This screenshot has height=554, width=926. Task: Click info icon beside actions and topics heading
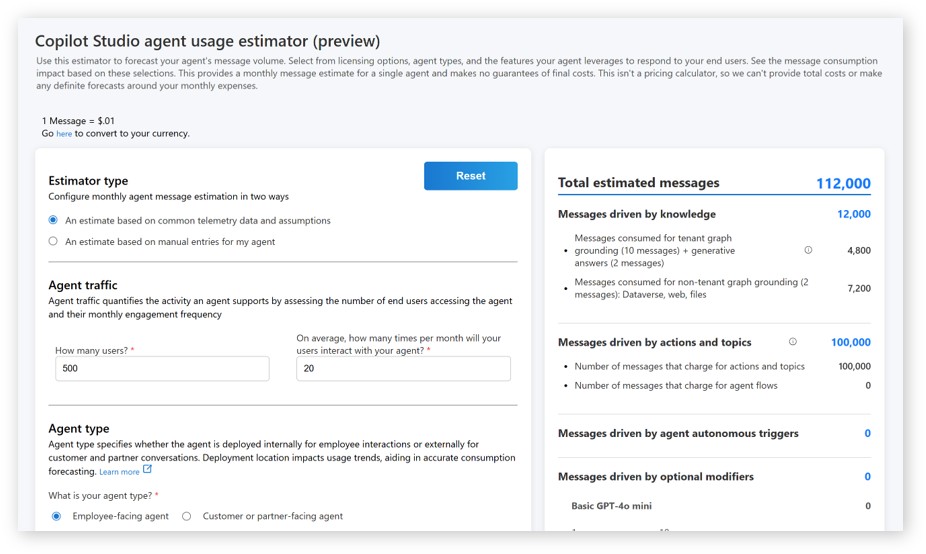pos(793,342)
